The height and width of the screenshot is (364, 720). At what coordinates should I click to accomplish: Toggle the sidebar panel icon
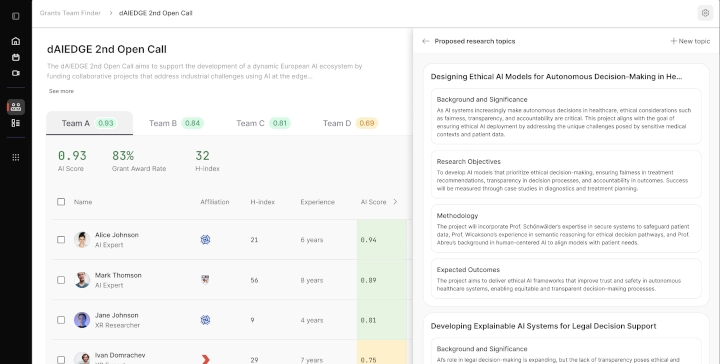click(x=16, y=16)
